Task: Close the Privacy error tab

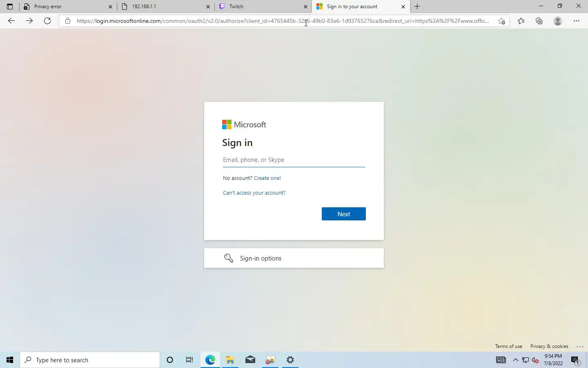Action: tap(110, 7)
